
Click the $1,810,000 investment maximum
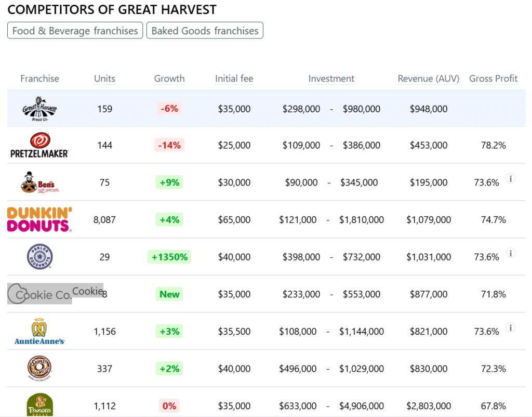(x=362, y=220)
